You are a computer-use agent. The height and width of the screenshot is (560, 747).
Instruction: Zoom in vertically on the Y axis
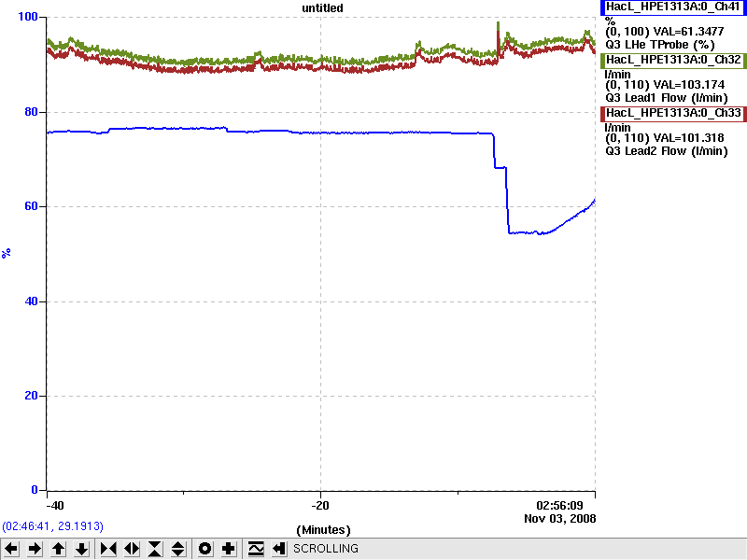[x=155, y=549]
